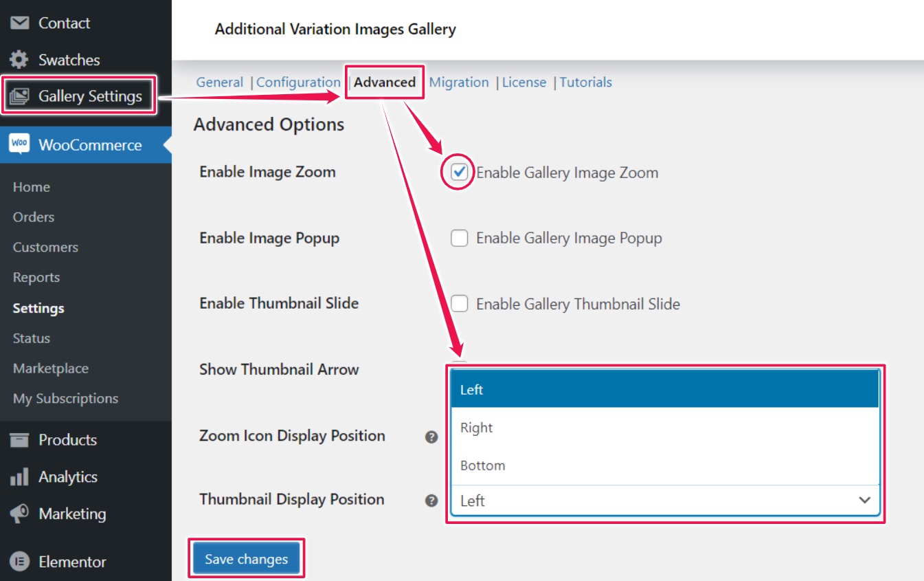Click the Zoom Icon Display Position help icon

(433, 435)
